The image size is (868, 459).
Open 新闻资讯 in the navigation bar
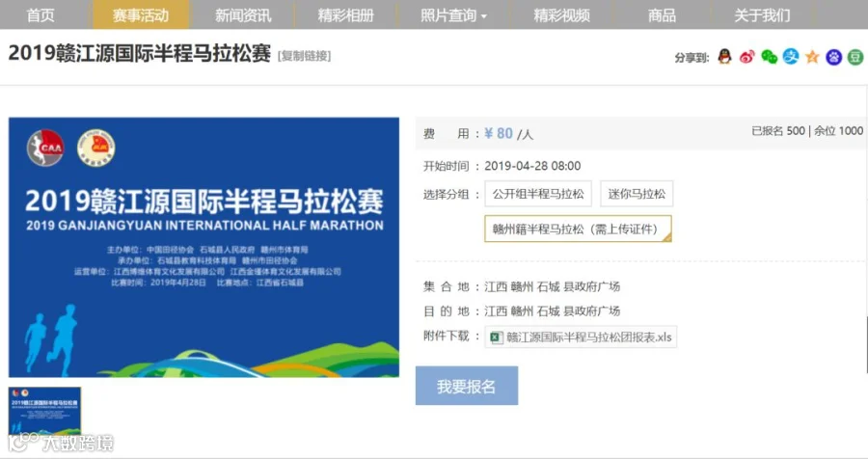click(x=243, y=15)
